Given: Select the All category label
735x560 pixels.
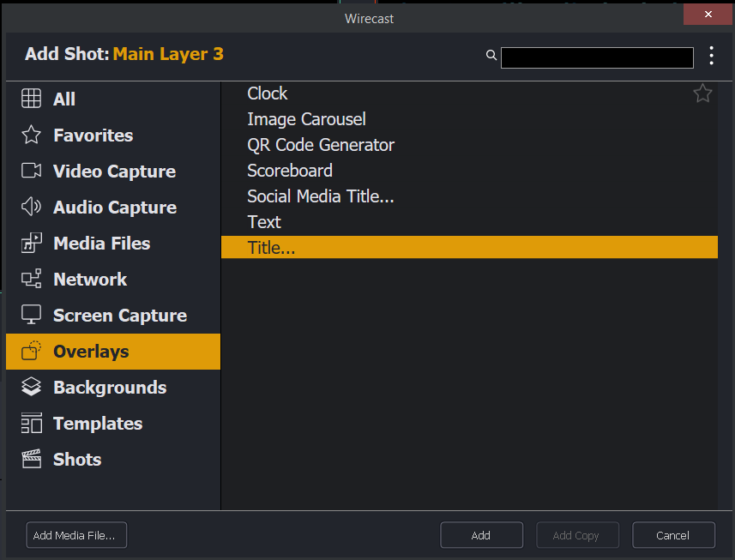Looking at the screenshot, I should coord(64,99).
